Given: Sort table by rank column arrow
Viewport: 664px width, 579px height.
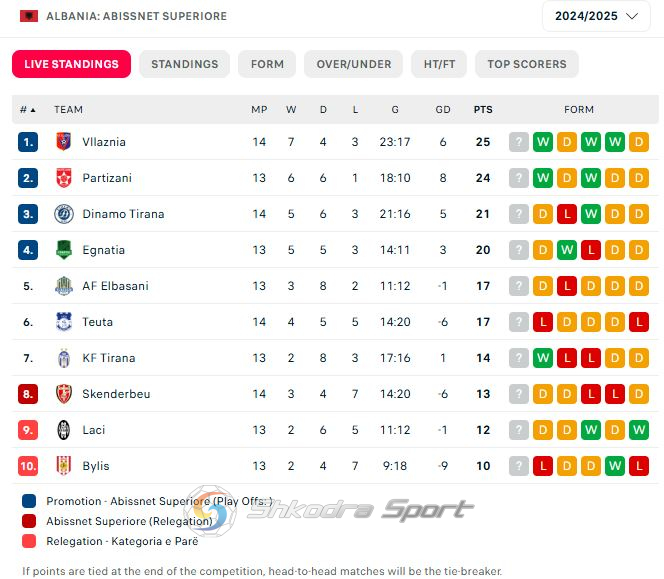Looking at the screenshot, I should tap(33, 110).
